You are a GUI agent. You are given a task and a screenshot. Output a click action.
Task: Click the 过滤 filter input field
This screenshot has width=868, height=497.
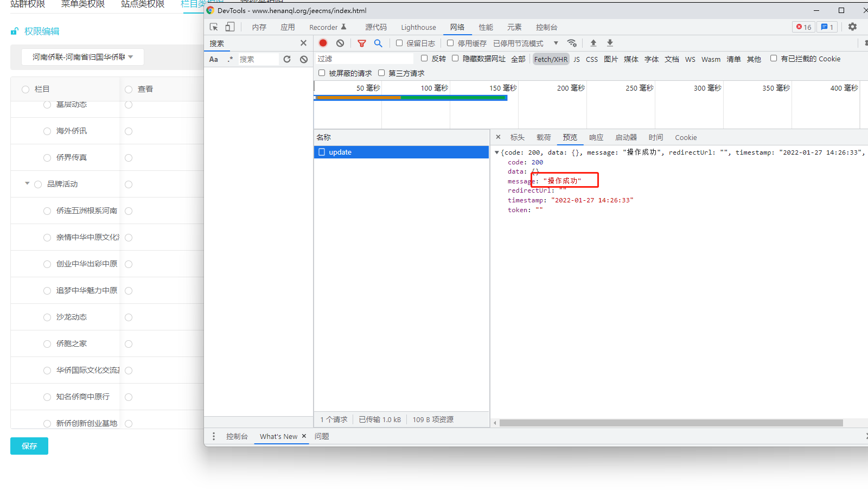tap(365, 59)
